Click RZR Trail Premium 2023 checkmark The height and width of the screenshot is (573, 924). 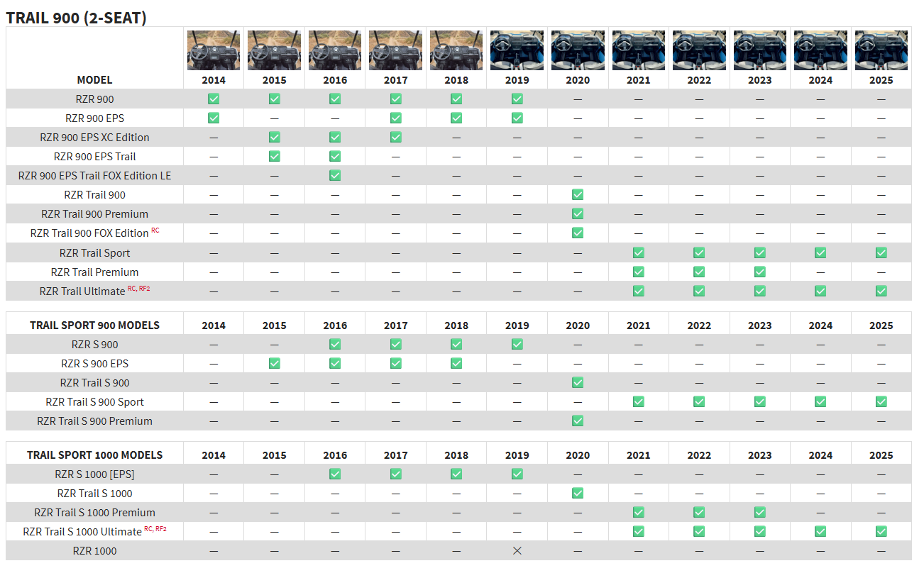[x=759, y=272]
